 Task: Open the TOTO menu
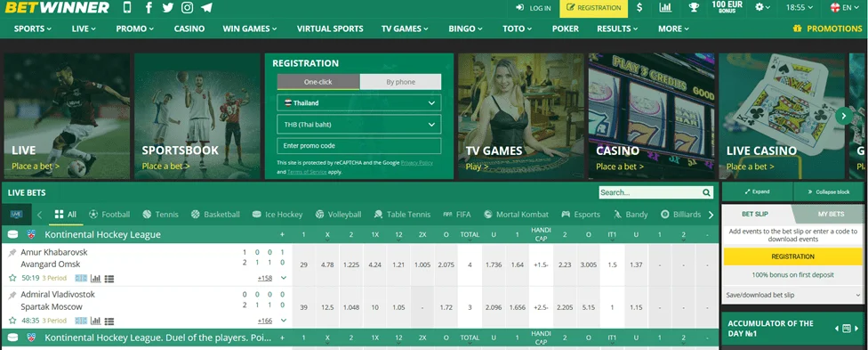(x=517, y=28)
